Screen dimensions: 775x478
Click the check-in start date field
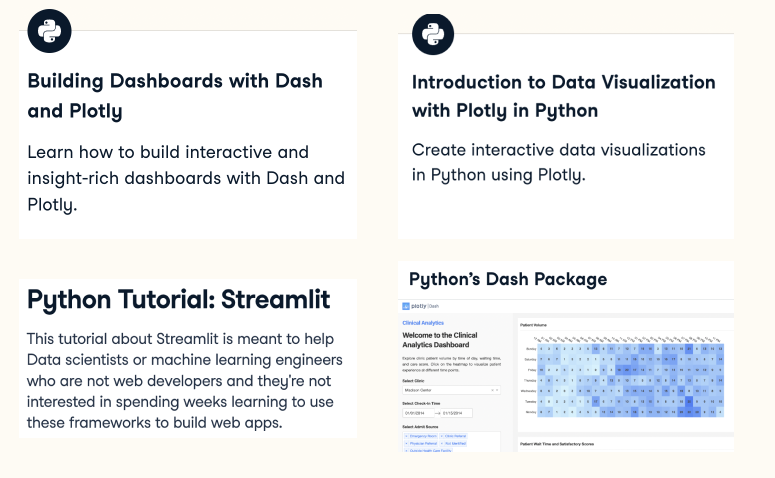pos(418,413)
